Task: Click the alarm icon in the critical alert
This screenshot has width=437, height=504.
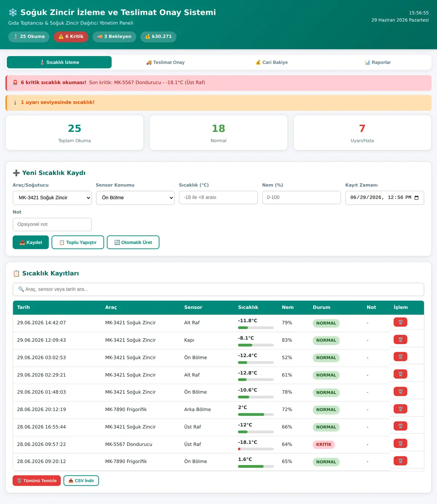Action: coord(15,83)
